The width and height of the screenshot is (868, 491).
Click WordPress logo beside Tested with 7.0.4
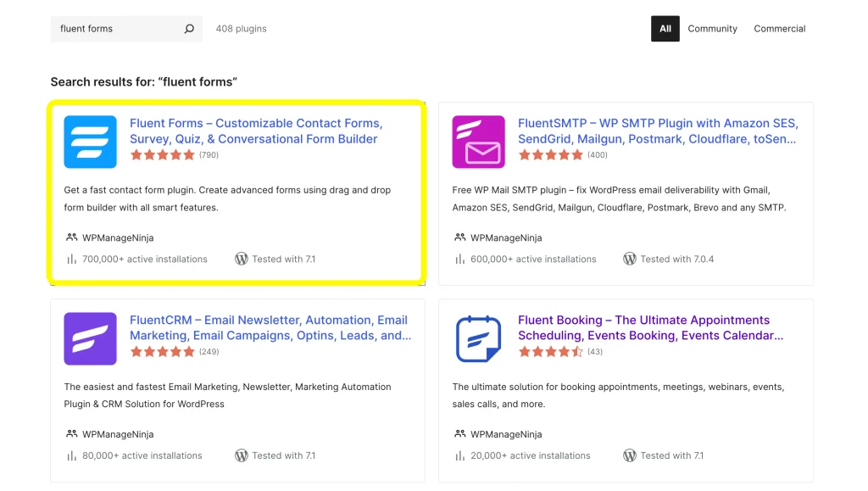click(630, 259)
